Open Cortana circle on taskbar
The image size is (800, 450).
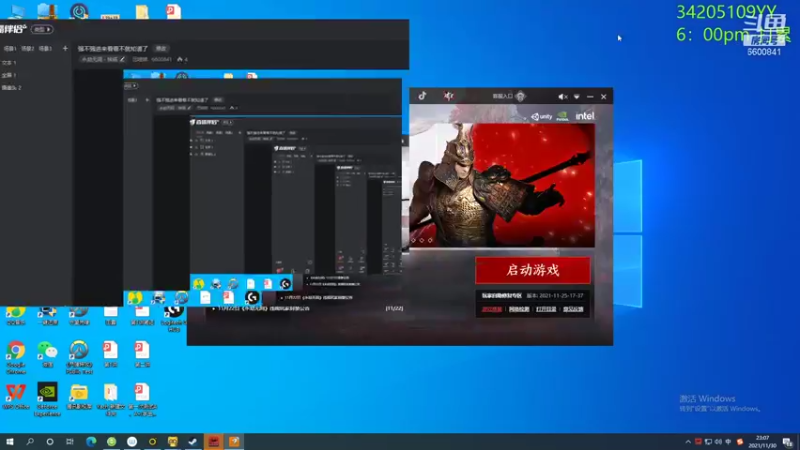point(50,441)
